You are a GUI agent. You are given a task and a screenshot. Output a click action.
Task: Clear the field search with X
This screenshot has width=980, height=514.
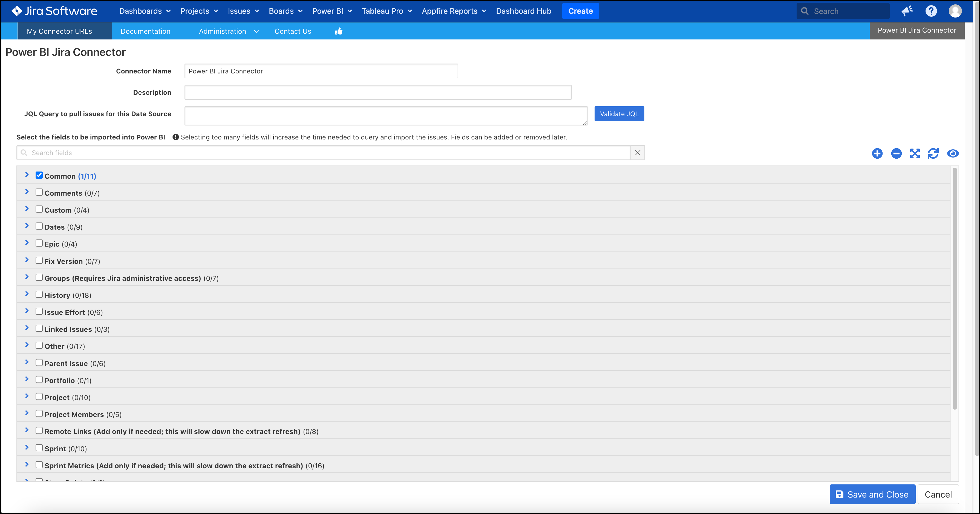pyautogui.click(x=638, y=153)
